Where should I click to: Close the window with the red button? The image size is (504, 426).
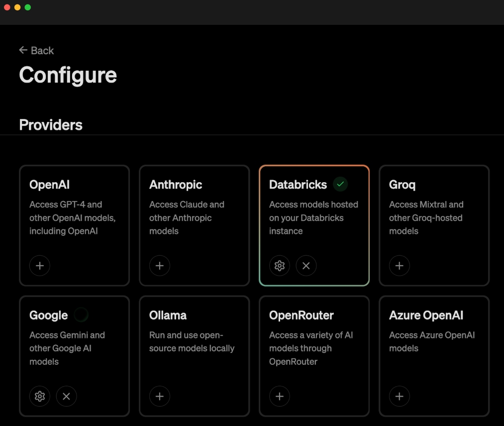point(7,7)
